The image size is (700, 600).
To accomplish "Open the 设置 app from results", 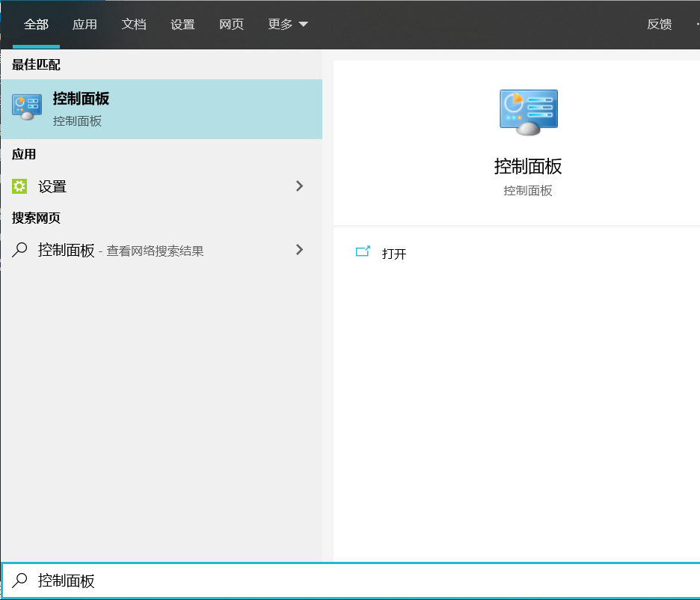I will pos(52,186).
